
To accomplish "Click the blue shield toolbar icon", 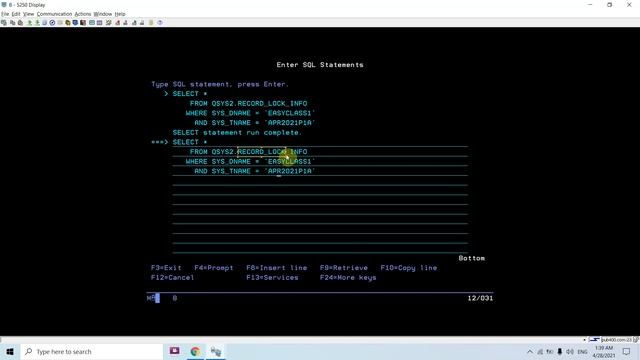I will click(75, 23).
